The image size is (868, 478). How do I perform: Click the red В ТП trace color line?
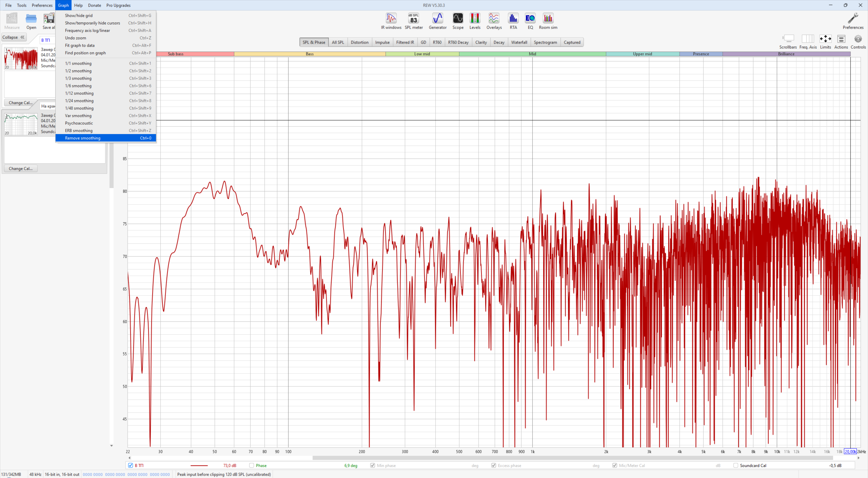199,465
